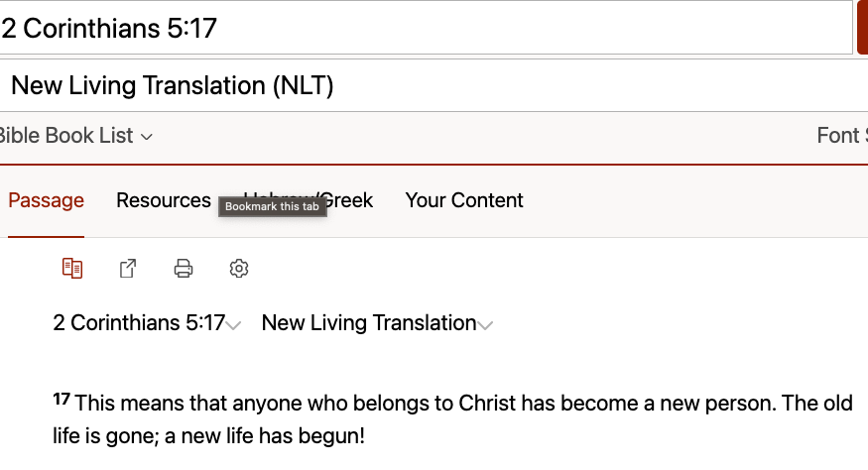The image size is (868, 470).
Task: Click the '2 Corinthians 5:17' passage heading text
Action: [139, 322]
